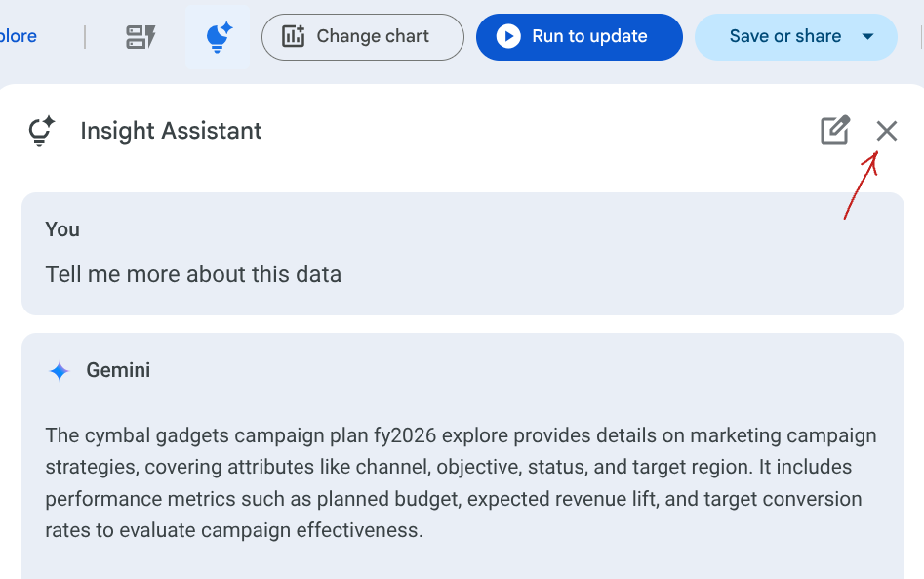The width and height of the screenshot is (924, 579).
Task: Start a new chat with the compose icon
Action: coord(834,131)
